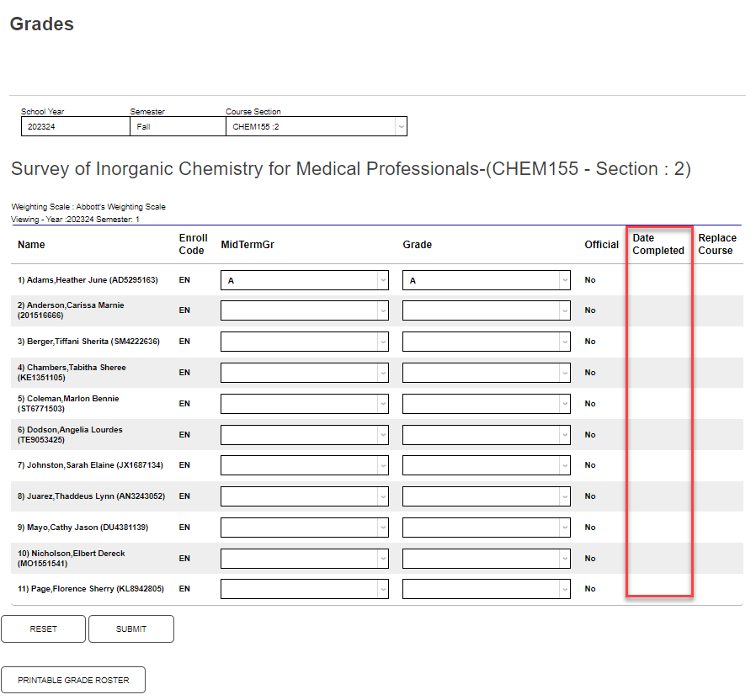Click the SUBMIT button
Image resolution: width=756 pixels, height=700 pixels.
(x=130, y=628)
